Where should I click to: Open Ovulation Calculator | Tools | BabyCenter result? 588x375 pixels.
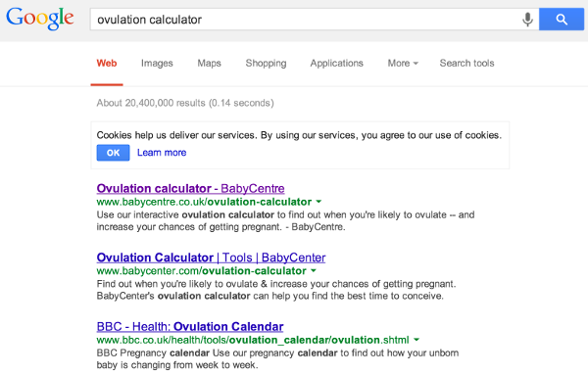tap(211, 258)
